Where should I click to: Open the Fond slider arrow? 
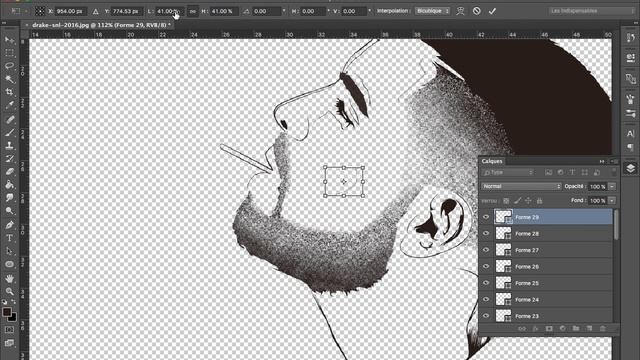(x=612, y=201)
